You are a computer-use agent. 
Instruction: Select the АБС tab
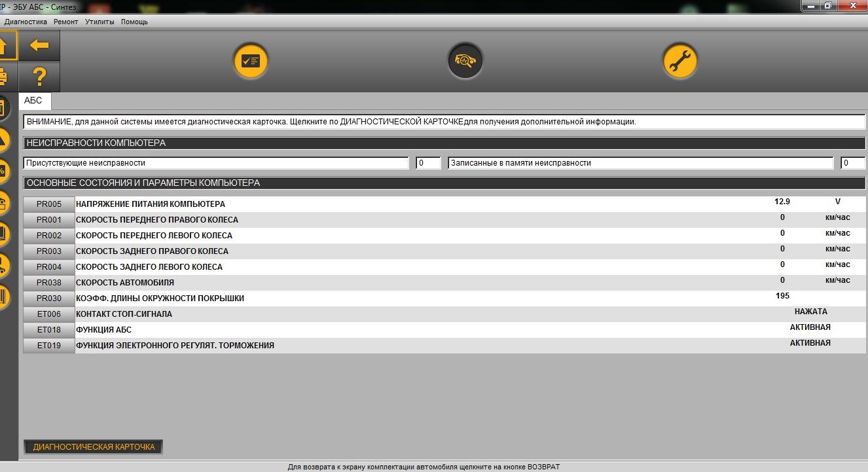click(33, 101)
